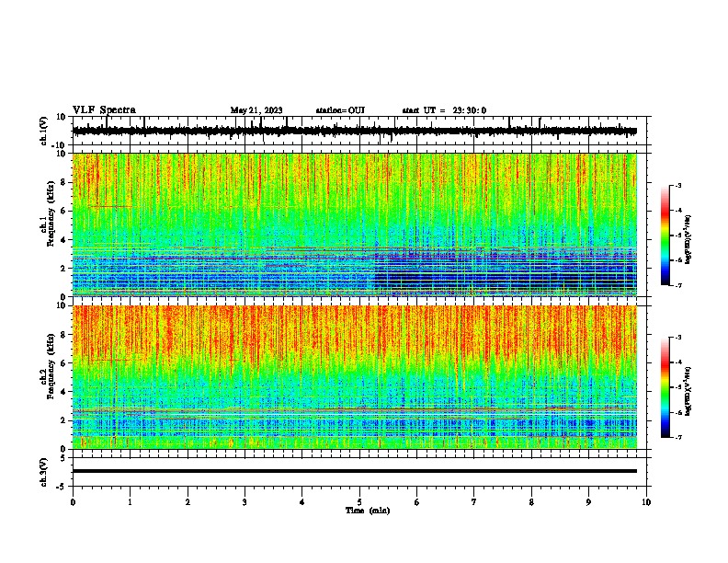Click the ch.2 spectrogram color scale bar
Viewport: 728px width, 563px height.
click(665, 387)
